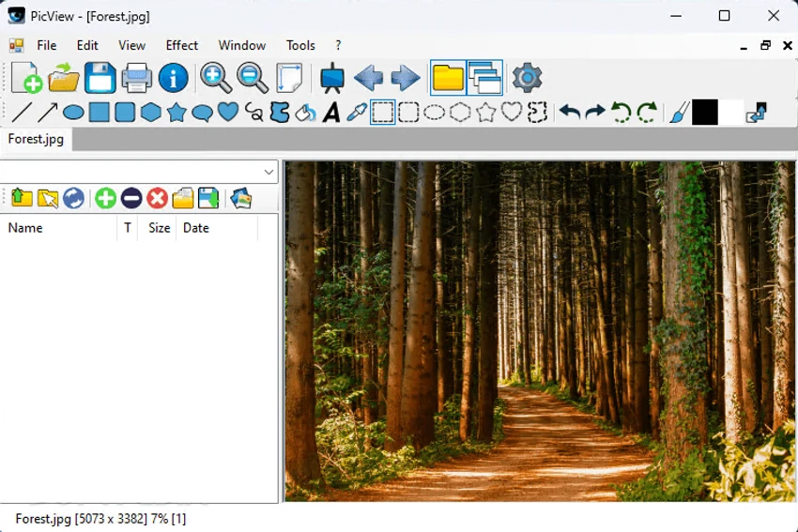
Task: Open the Edit menu
Action: (87, 45)
